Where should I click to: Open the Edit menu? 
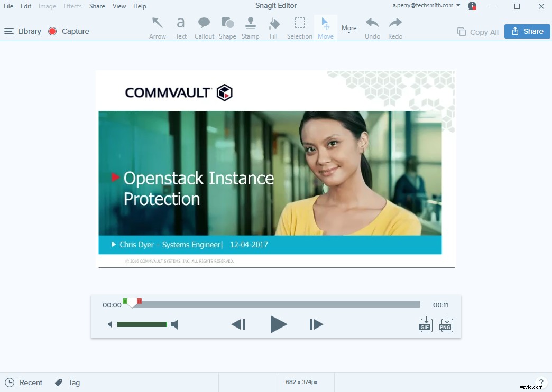[25, 6]
